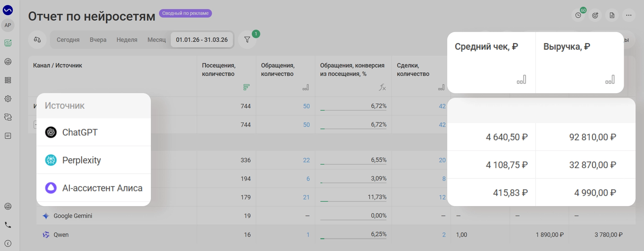
Task: Open the AP account avatar menu
Action: [x=8, y=25]
